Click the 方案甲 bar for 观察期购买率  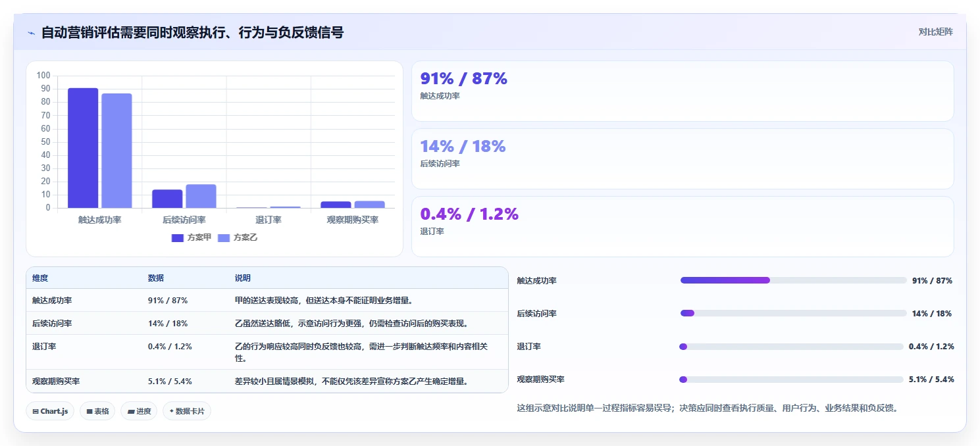[336, 205]
